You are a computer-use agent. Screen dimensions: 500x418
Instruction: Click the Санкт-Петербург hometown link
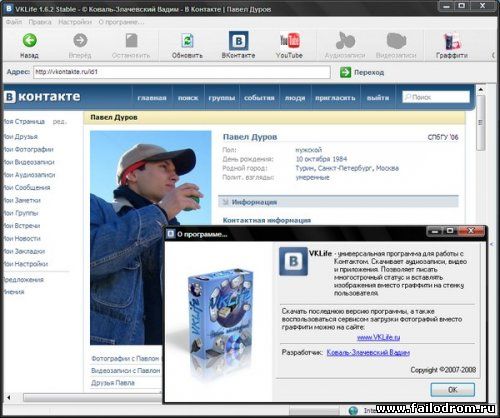tap(345, 168)
